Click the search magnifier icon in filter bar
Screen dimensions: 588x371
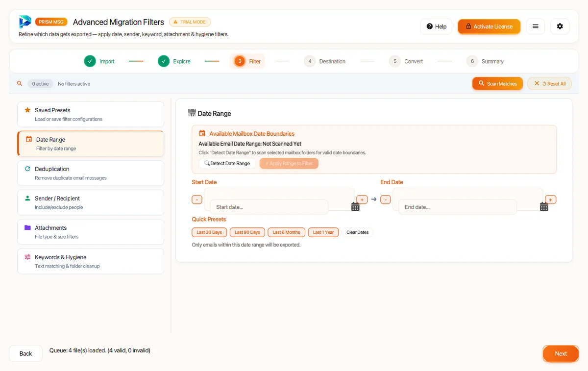tap(20, 84)
